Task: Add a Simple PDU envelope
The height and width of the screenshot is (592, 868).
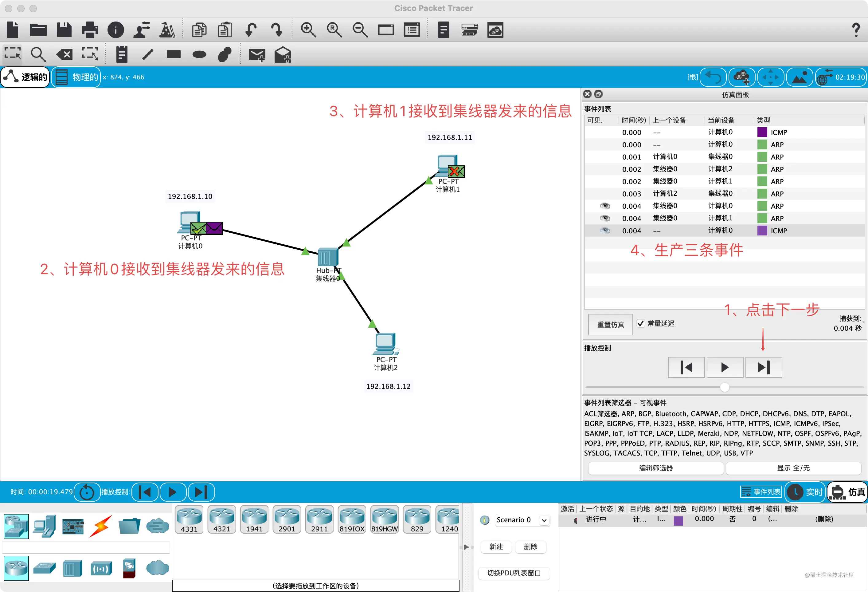Action: tap(257, 55)
